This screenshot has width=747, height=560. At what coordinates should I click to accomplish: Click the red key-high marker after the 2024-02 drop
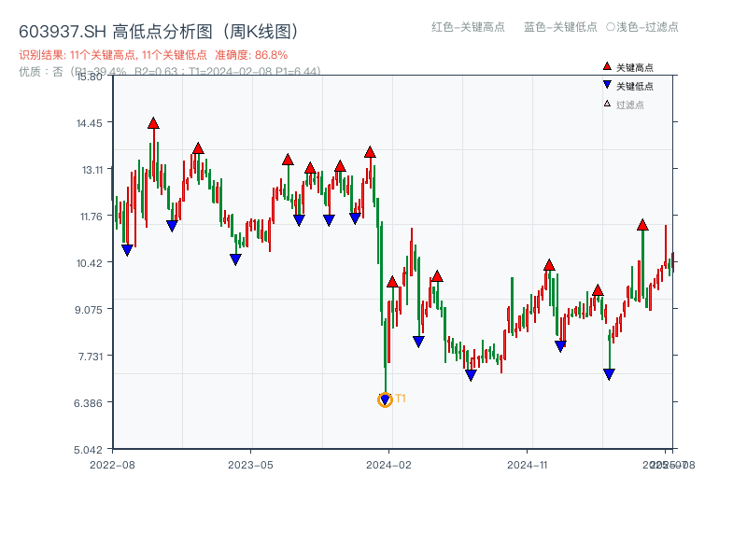pos(392,280)
